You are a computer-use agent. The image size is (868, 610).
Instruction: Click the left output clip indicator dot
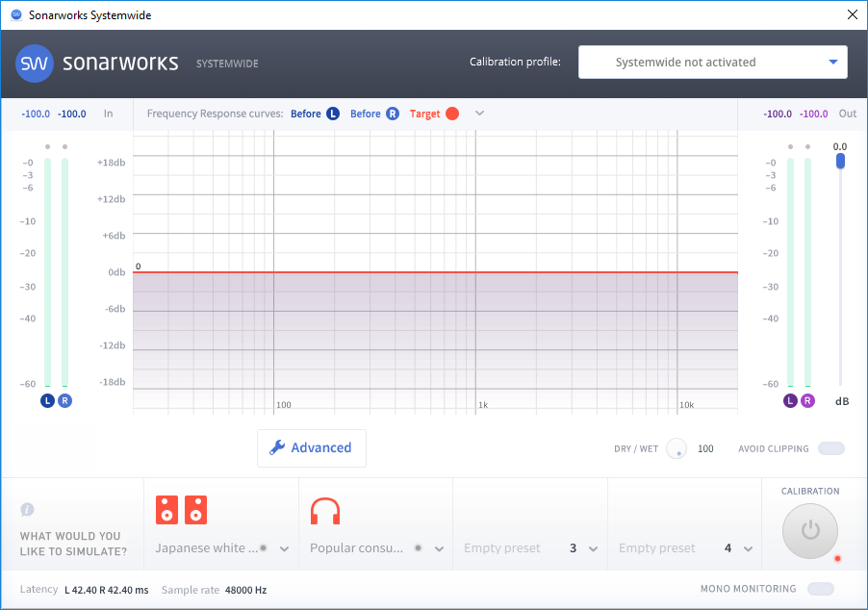pyautogui.click(x=790, y=146)
